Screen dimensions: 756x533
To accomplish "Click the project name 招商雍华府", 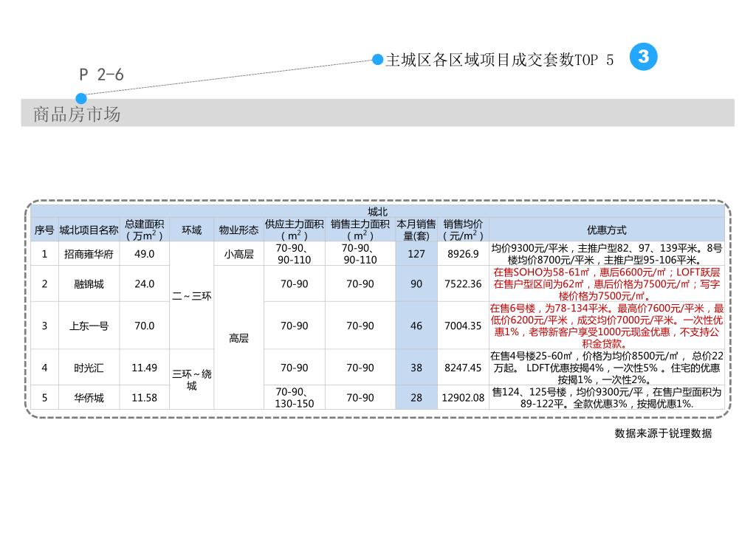I will 89,254.
